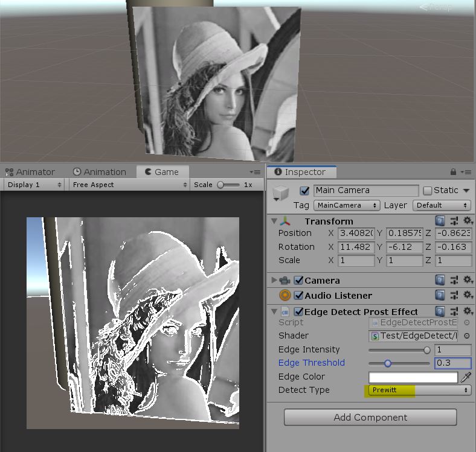
Task: Open the Audio Listener preset icon
Action: coord(454,295)
